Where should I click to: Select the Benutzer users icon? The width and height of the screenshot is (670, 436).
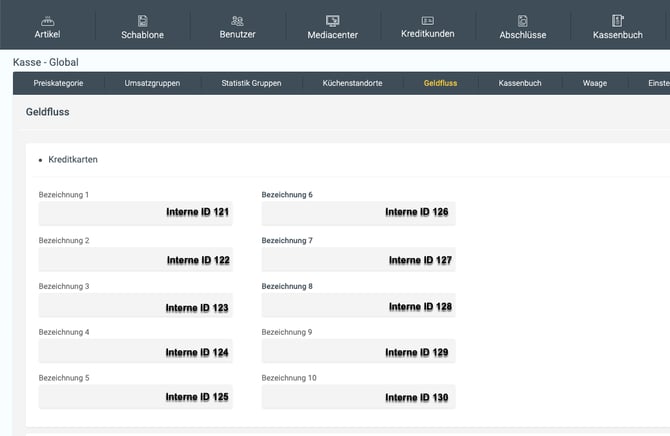[x=237, y=20]
